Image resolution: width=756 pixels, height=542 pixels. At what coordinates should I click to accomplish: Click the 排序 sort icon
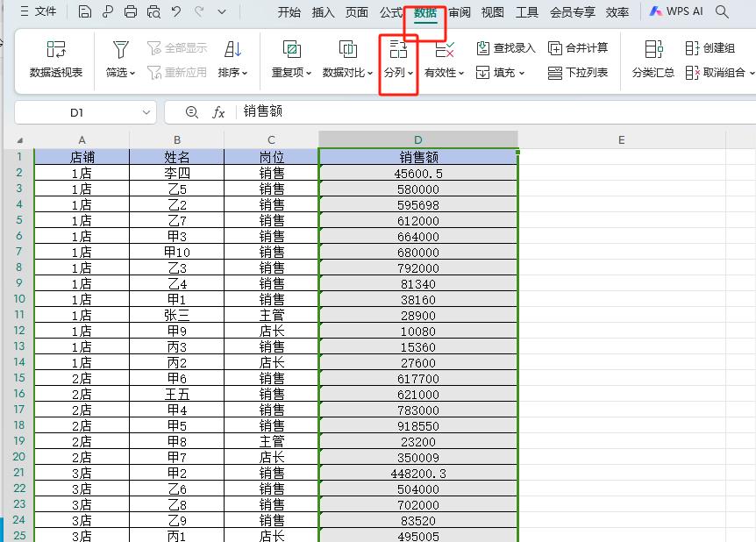(x=232, y=49)
